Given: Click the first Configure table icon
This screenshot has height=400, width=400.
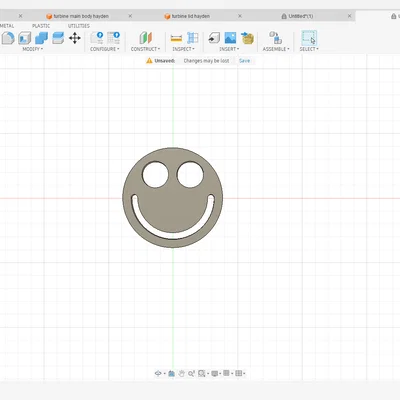Looking at the screenshot, I should 97,38.
